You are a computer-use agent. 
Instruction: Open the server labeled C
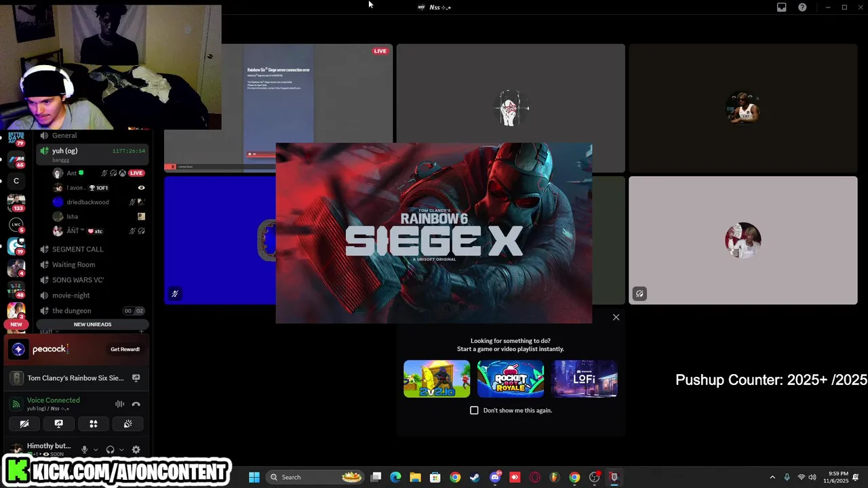(x=16, y=181)
